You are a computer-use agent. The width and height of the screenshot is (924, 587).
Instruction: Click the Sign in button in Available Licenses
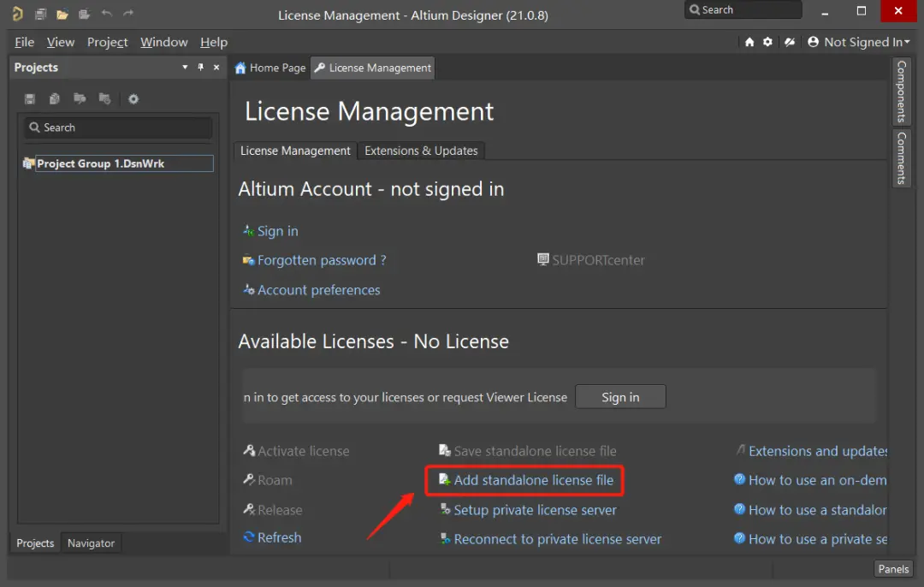[620, 397]
